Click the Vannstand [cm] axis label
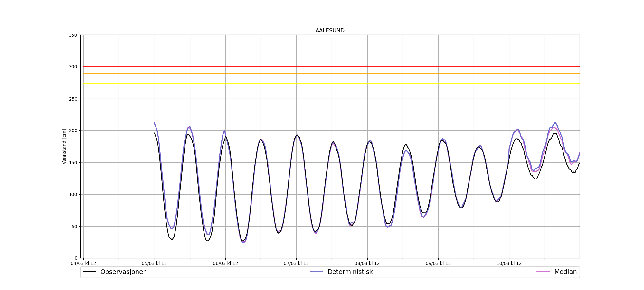The height and width of the screenshot is (290, 644). click(x=64, y=147)
